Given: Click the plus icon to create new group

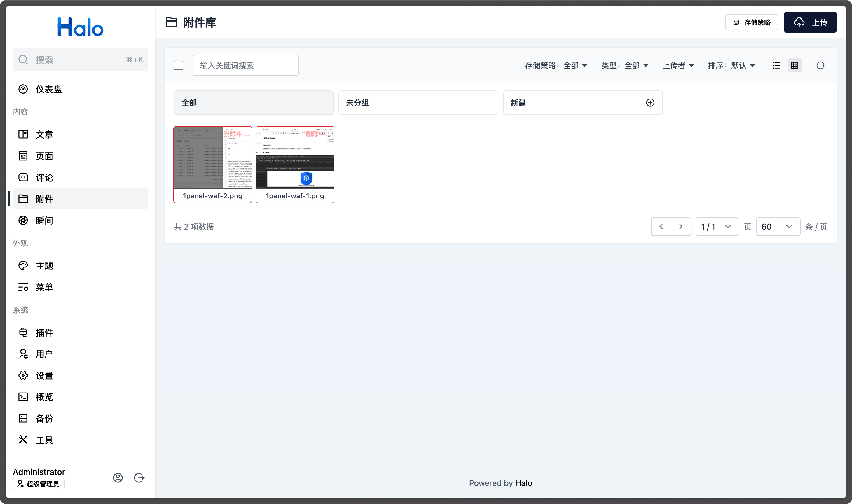Looking at the screenshot, I should 650,103.
